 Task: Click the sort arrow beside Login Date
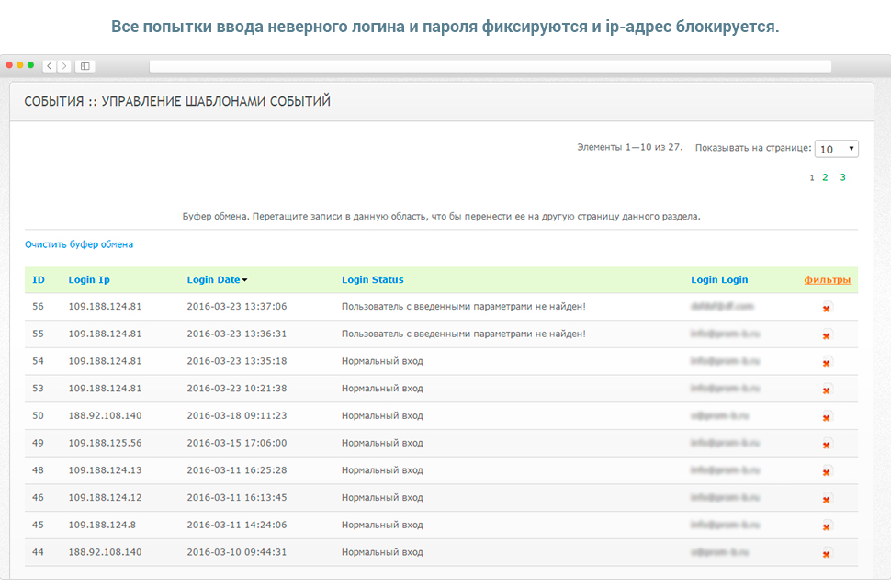(245, 280)
